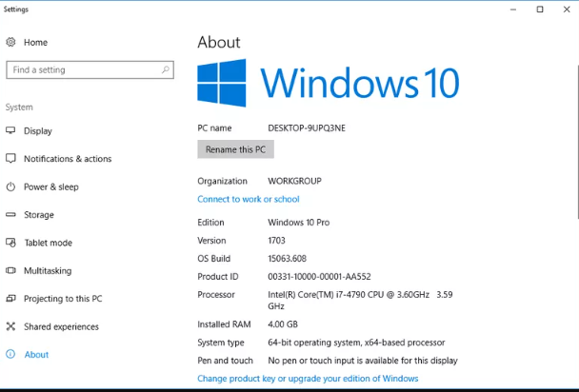Screen dimensions: 579x392
Task: Click the Shared experiences icon
Action: point(10,326)
